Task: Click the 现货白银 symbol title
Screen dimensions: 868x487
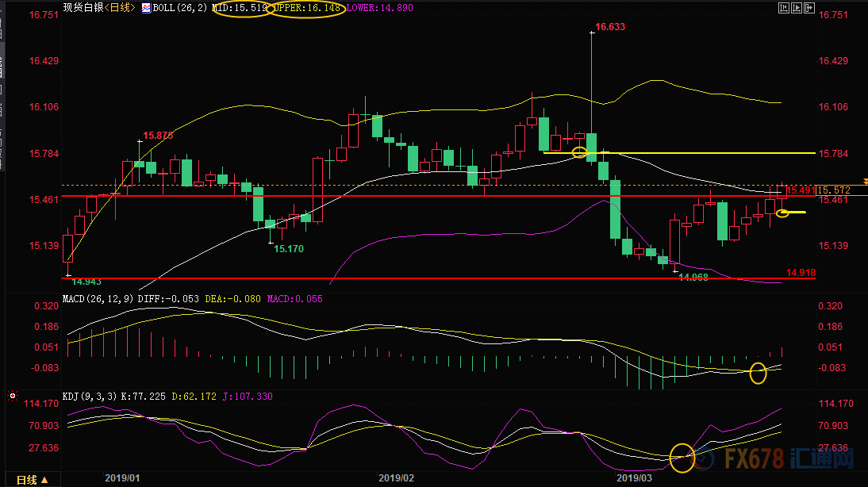Action: click(84, 10)
